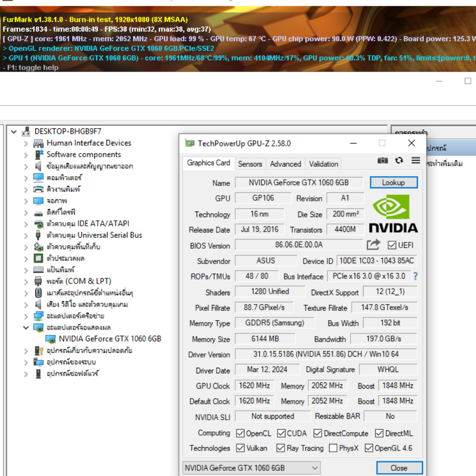Click the Close button in GPU-Z
Viewport: 476px width, 476px height.
pyautogui.click(x=399, y=468)
